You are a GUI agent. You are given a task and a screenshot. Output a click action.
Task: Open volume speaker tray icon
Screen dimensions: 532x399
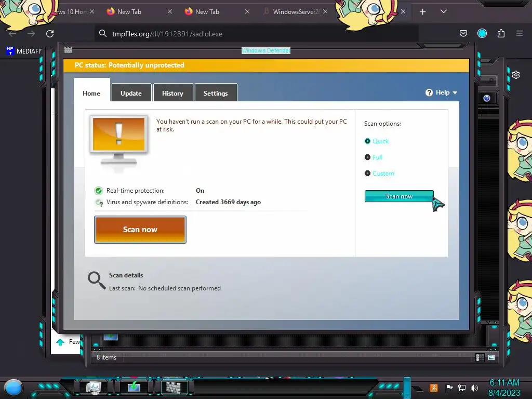[474, 388]
